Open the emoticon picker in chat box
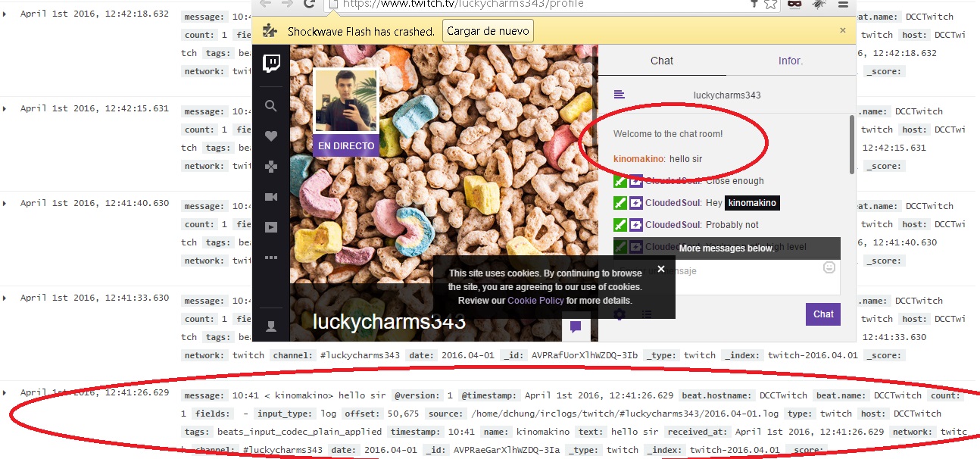Screen dimensions: 980x459 pyautogui.click(x=829, y=267)
